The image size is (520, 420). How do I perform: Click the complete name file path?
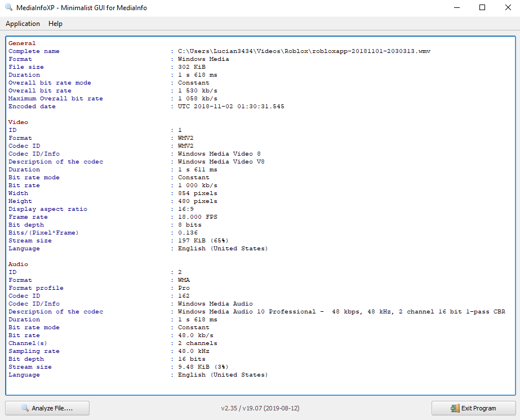click(x=304, y=51)
